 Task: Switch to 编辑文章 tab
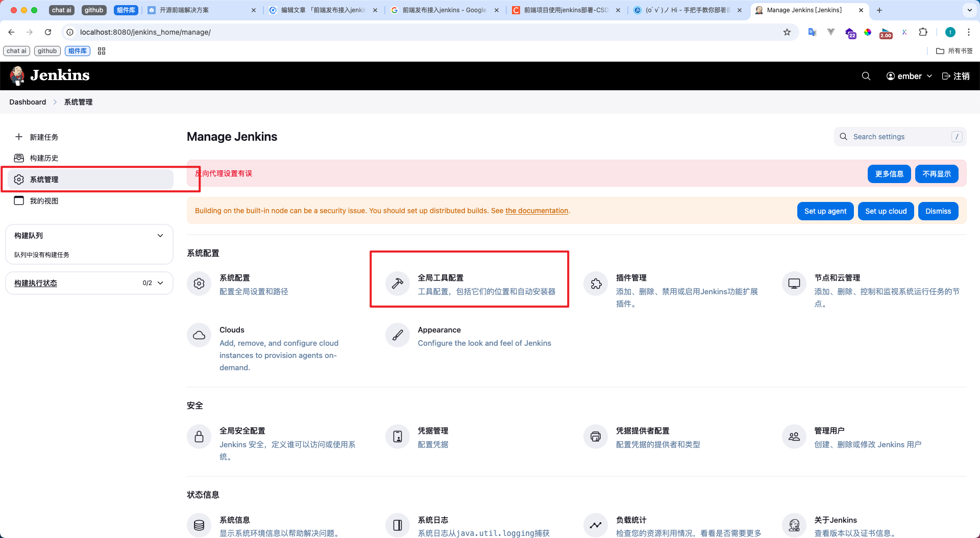click(x=323, y=10)
